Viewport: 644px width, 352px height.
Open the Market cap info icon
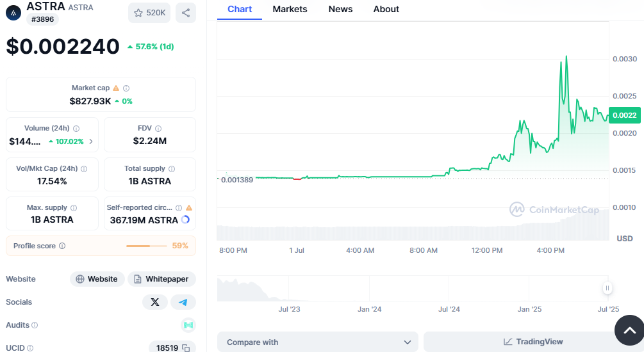[126, 88]
